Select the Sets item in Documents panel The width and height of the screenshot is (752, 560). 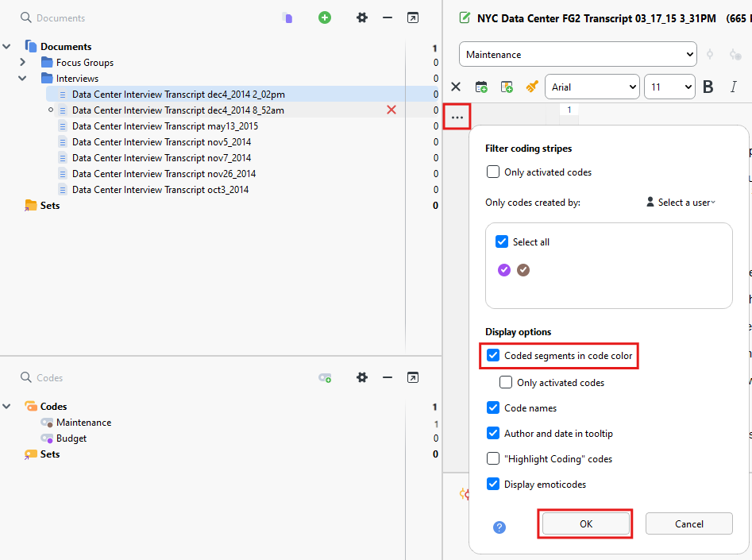(x=50, y=205)
